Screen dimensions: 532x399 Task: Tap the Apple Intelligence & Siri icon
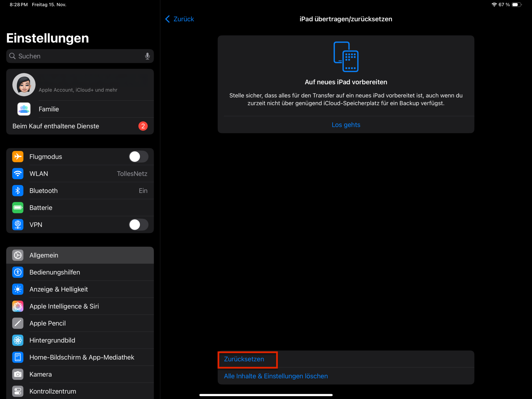tap(18, 306)
